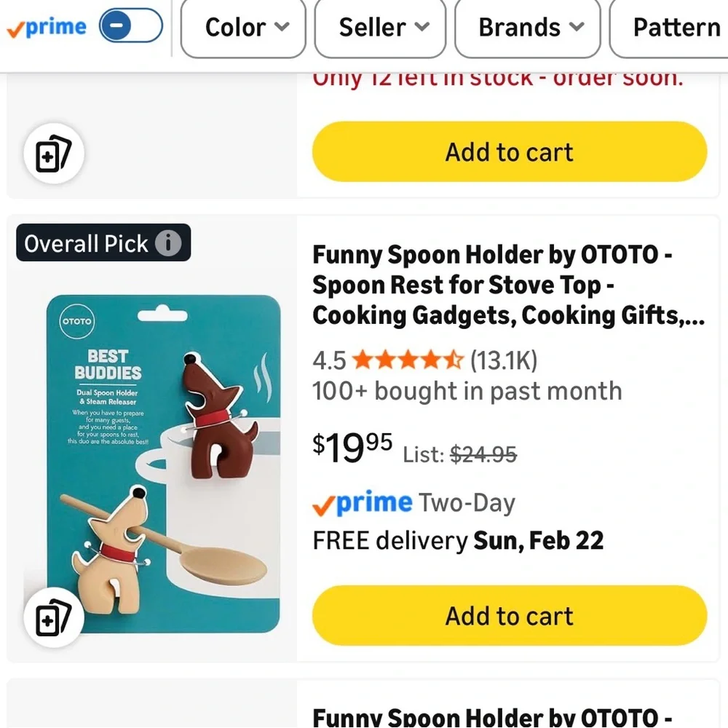Expand the Seller filter dropdown
The width and height of the screenshot is (728, 728).
click(x=380, y=28)
